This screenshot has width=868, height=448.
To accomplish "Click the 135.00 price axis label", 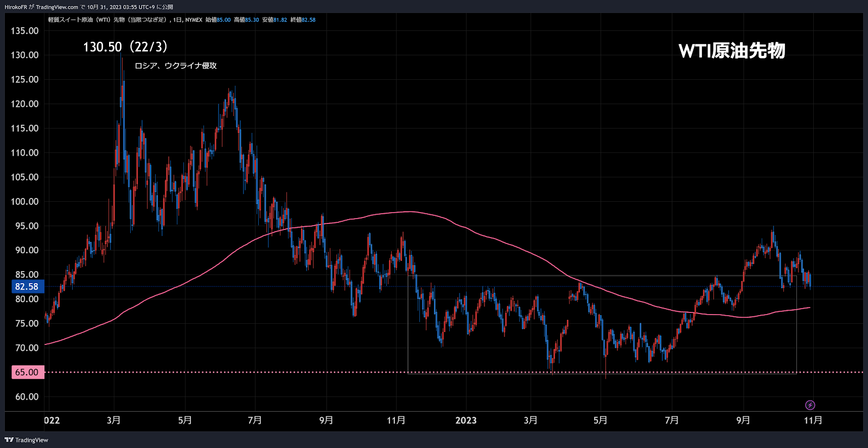I will tap(25, 31).
